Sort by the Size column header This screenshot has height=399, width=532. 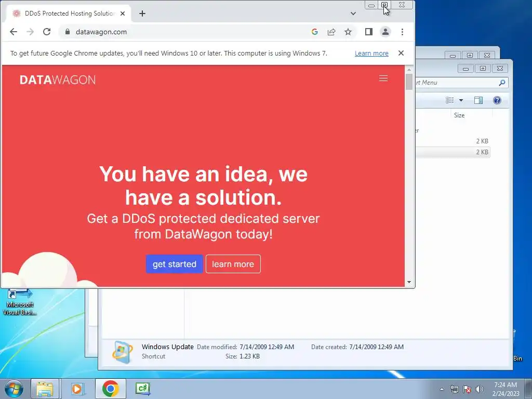tap(459, 115)
